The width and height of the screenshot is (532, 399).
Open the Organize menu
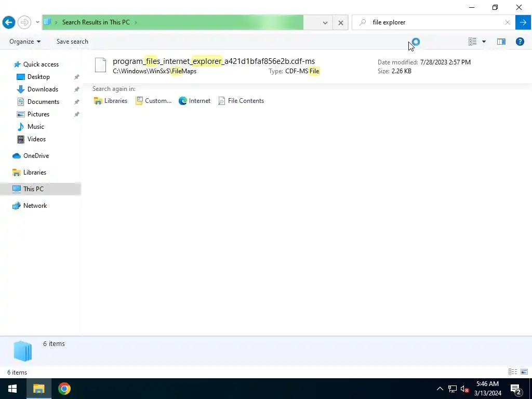click(x=25, y=42)
